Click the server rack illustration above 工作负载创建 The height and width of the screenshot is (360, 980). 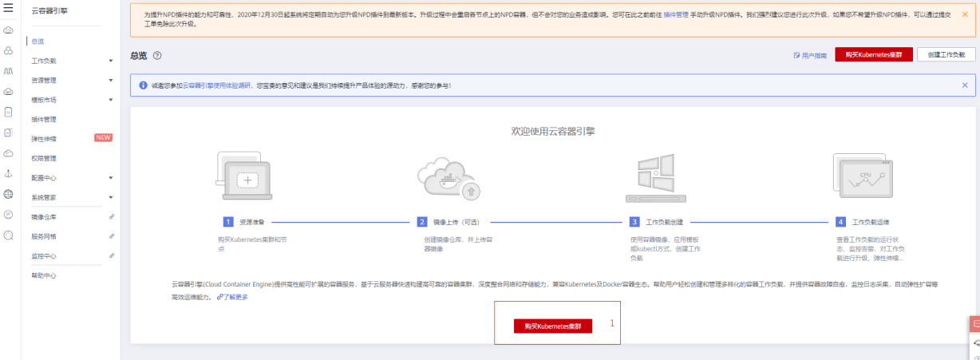(x=655, y=178)
